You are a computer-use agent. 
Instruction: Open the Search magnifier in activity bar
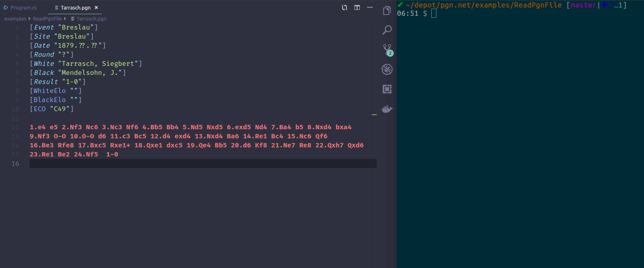(387, 30)
